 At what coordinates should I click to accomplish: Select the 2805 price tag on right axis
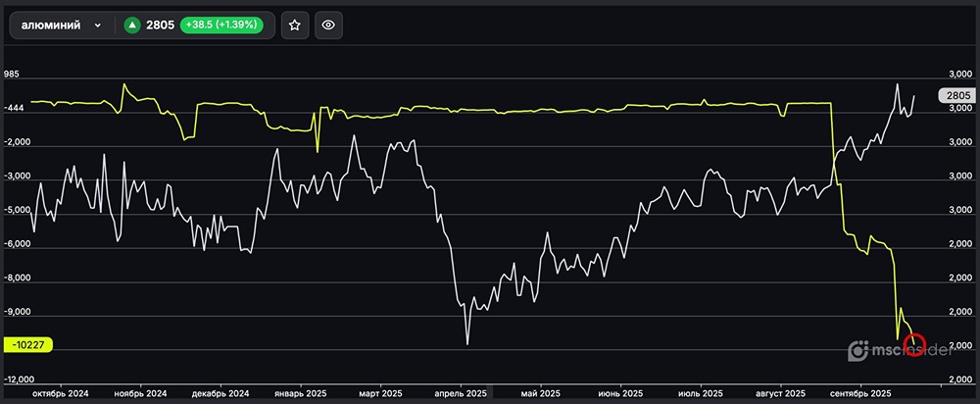pos(955,95)
